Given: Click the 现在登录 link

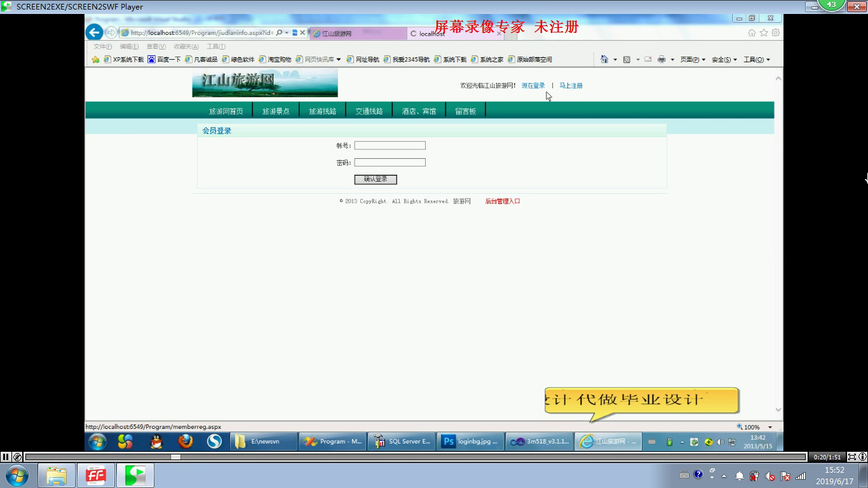Looking at the screenshot, I should [x=533, y=86].
